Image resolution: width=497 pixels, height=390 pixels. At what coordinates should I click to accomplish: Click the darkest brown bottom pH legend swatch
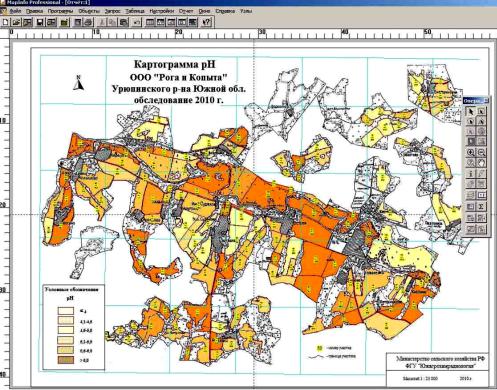(x=66, y=360)
